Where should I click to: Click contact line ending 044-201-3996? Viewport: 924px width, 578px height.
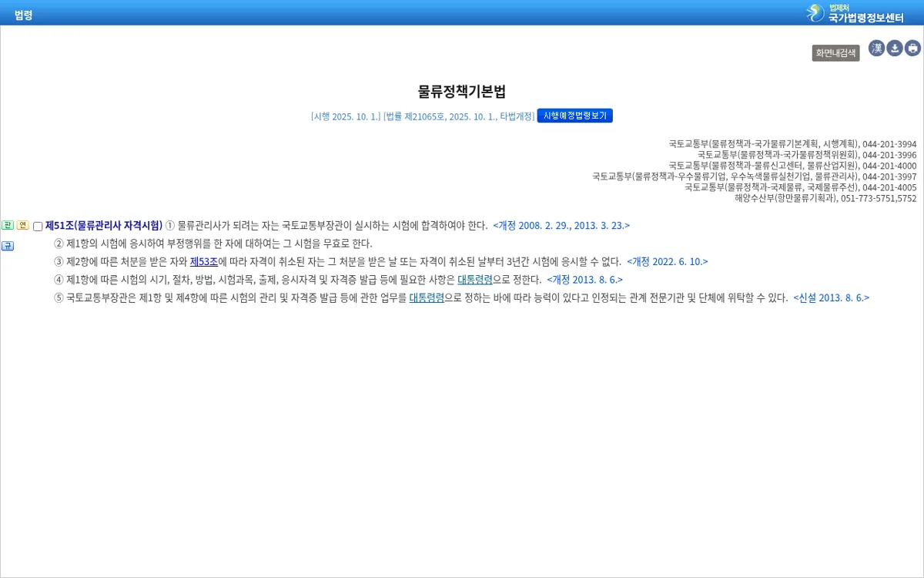(x=807, y=155)
